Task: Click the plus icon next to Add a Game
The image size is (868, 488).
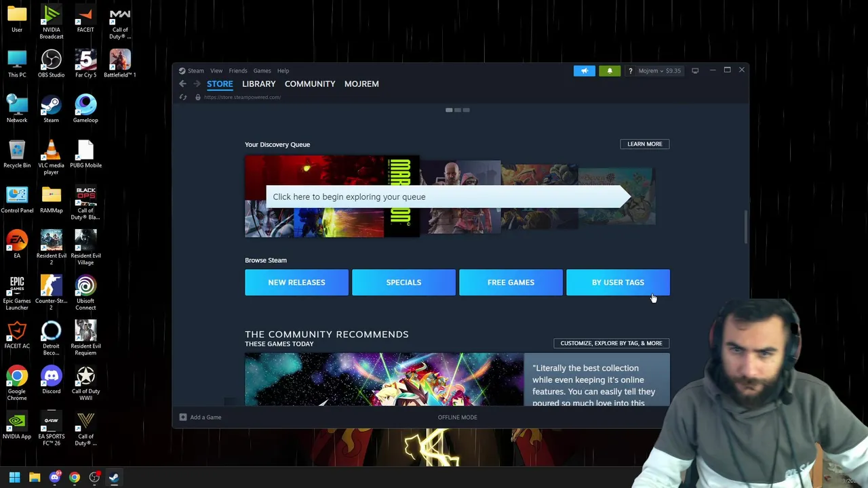Action: point(182,417)
